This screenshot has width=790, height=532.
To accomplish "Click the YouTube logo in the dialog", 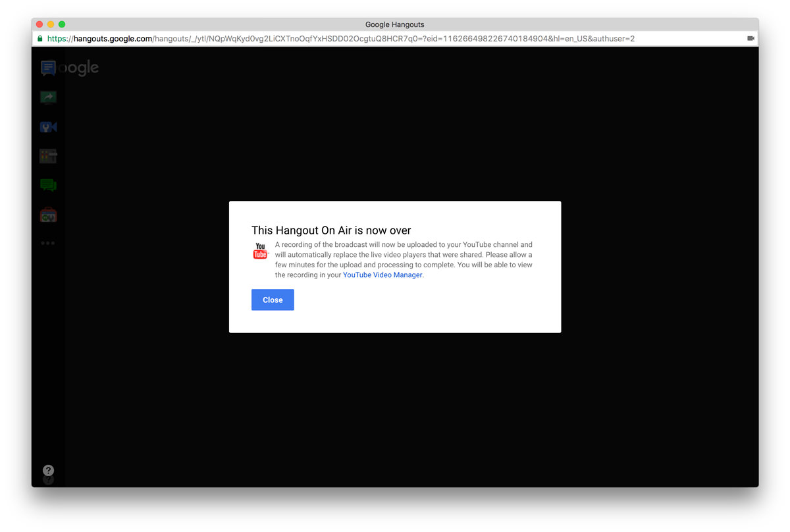I will click(261, 251).
